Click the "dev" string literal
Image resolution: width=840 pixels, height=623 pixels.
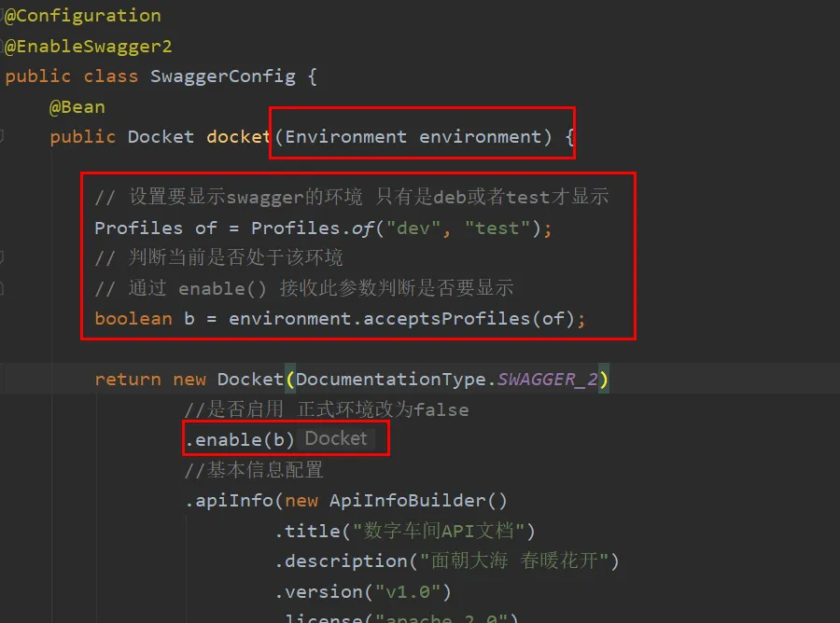pos(413,228)
